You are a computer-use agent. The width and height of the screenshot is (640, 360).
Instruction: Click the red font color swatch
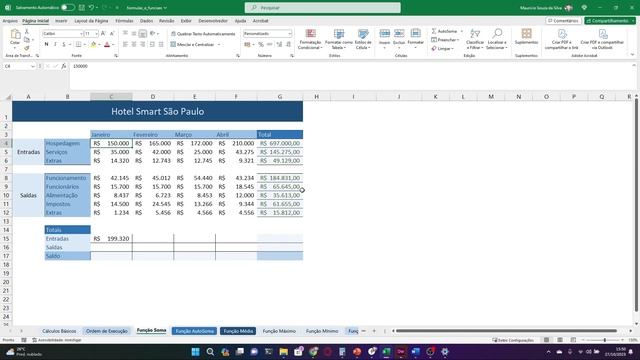click(107, 44)
